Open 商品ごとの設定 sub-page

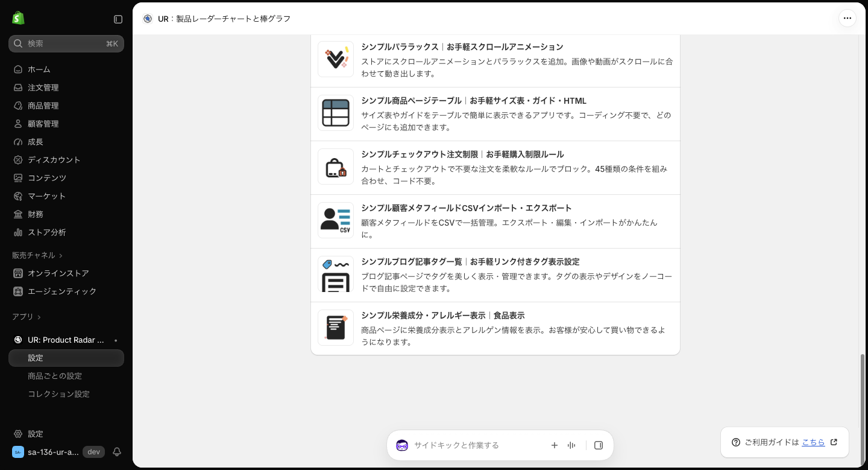[x=66, y=376]
